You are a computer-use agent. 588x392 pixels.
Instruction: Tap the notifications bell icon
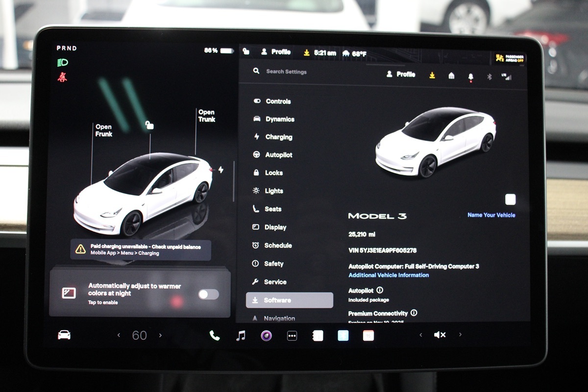tap(471, 76)
